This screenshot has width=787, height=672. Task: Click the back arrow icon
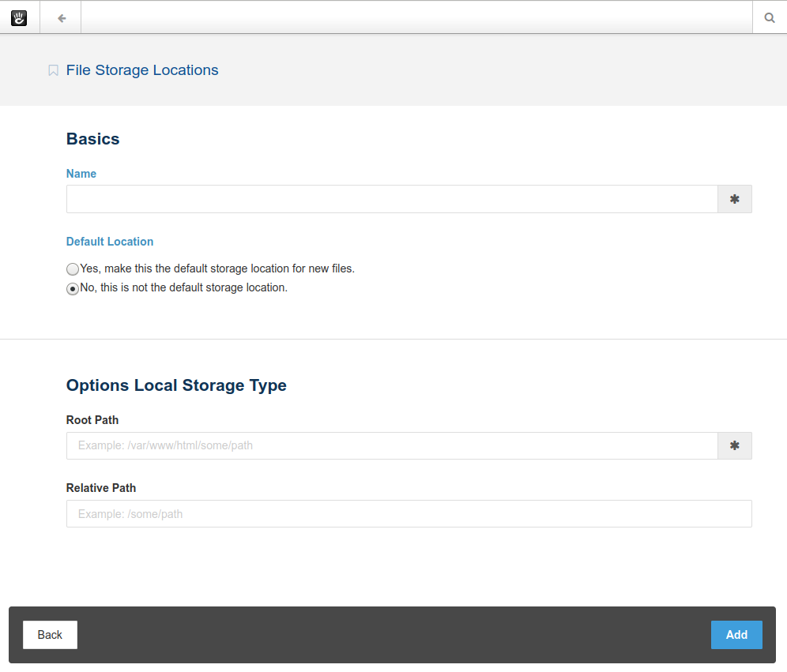(60, 17)
